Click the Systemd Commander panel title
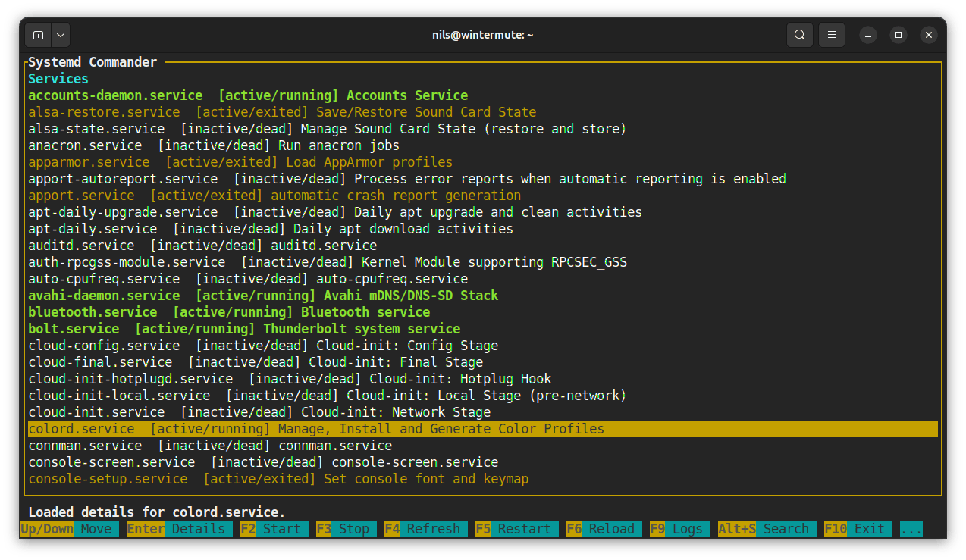 point(93,62)
